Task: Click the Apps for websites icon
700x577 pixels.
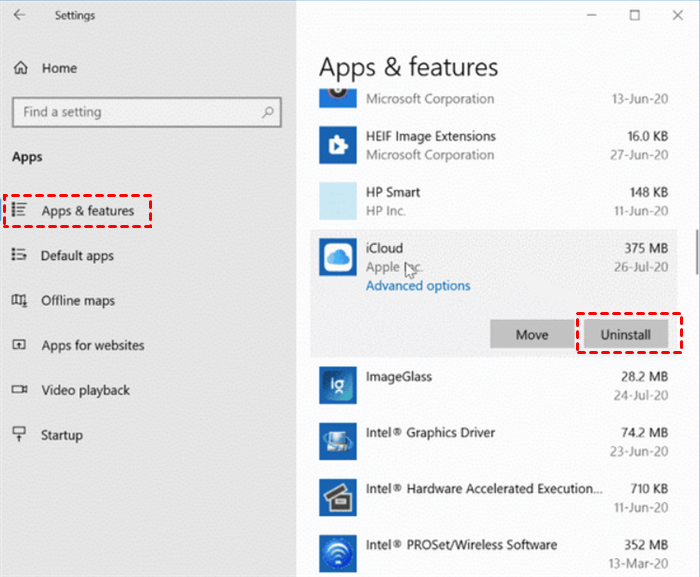Action: coord(19,345)
